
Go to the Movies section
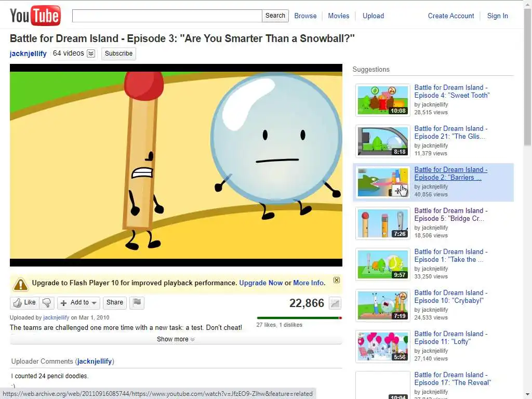(x=338, y=16)
